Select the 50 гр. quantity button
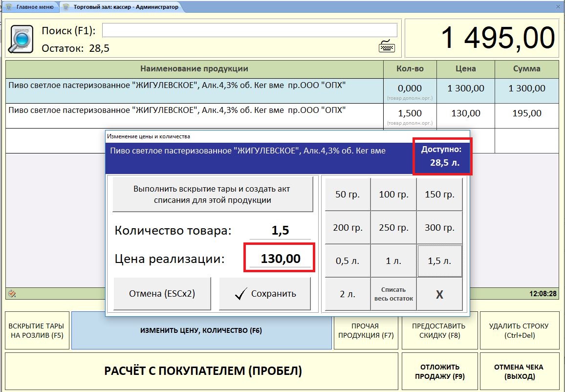The height and width of the screenshot is (392, 565). point(347,195)
